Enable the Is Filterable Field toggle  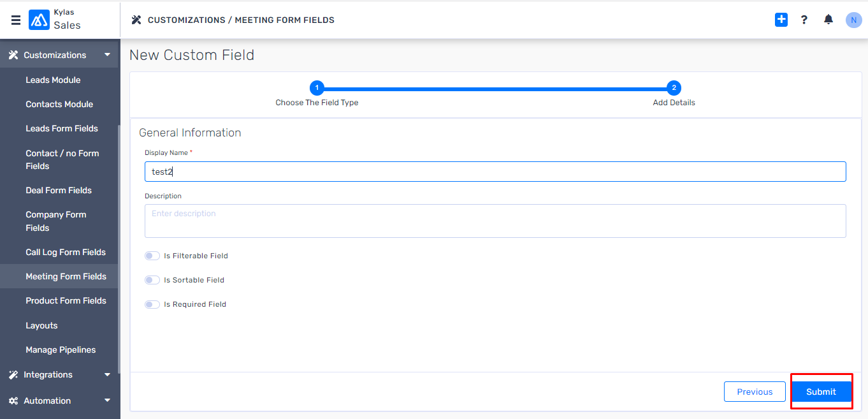coord(152,256)
